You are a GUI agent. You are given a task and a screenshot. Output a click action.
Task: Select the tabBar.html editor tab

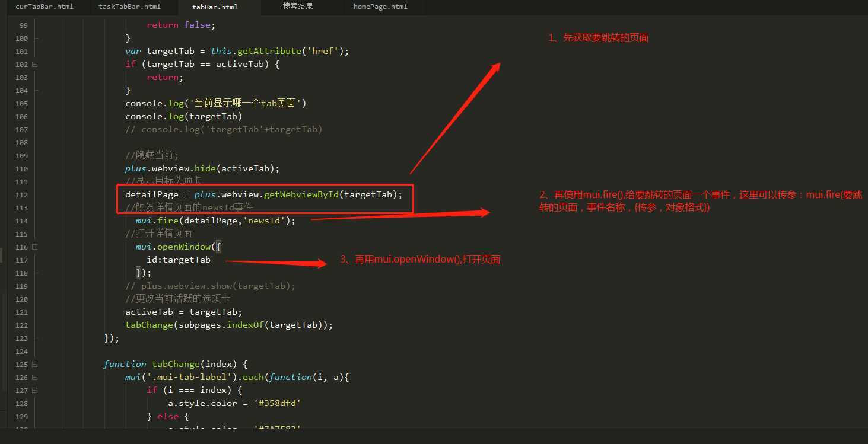(215, 7)
